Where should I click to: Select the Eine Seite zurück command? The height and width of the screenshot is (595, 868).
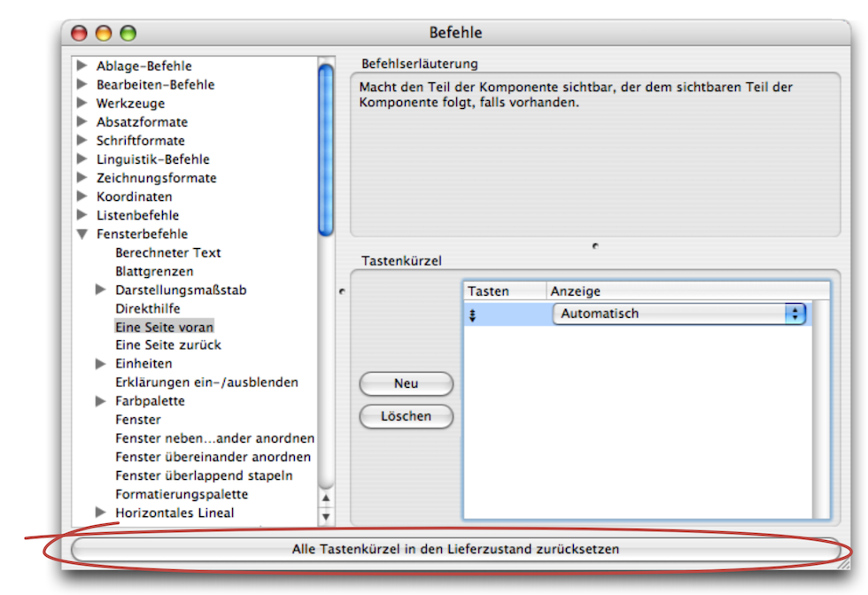tap(167, 345)
